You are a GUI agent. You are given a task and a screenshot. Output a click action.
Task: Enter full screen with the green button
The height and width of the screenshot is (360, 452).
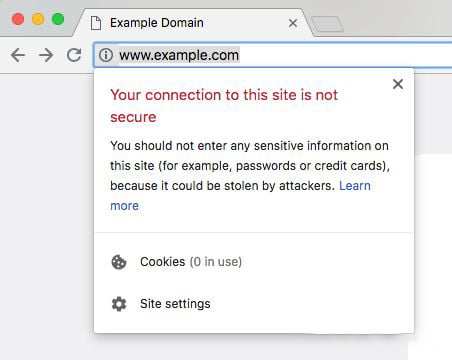[x=58, y=19]
